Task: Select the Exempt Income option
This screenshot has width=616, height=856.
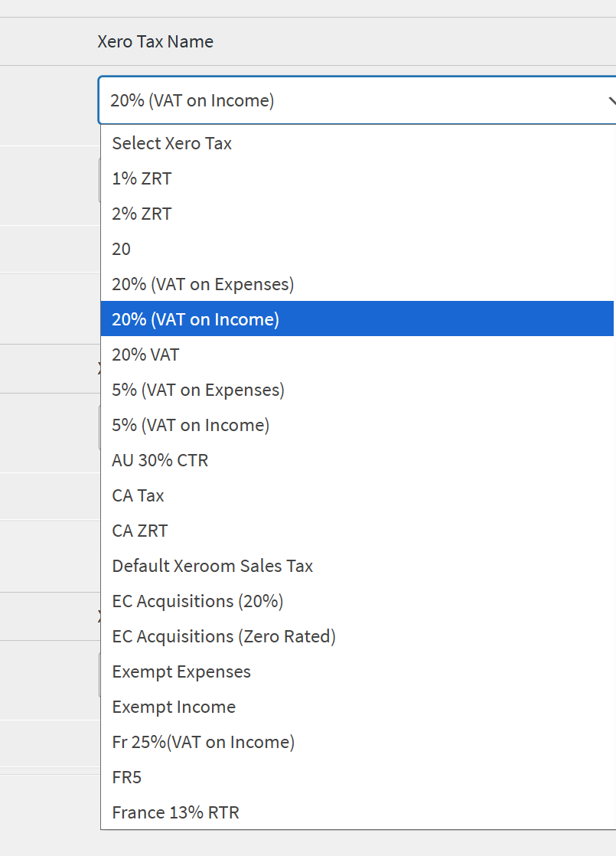Action: click(x=174, y=707)
